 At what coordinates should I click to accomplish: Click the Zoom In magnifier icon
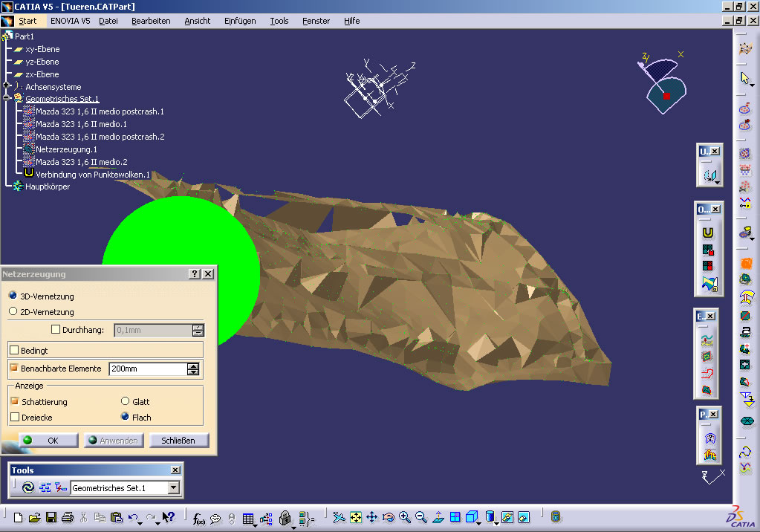point(405,517)
